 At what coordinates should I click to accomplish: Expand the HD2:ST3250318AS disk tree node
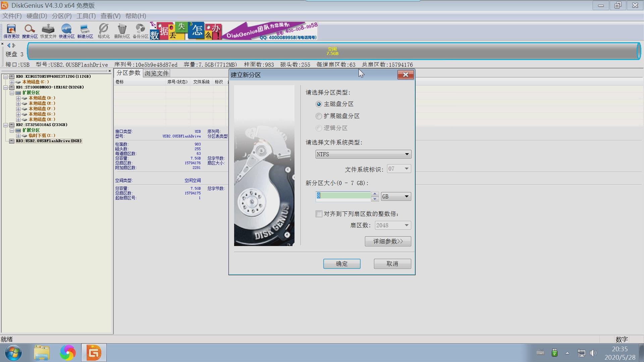6,125
